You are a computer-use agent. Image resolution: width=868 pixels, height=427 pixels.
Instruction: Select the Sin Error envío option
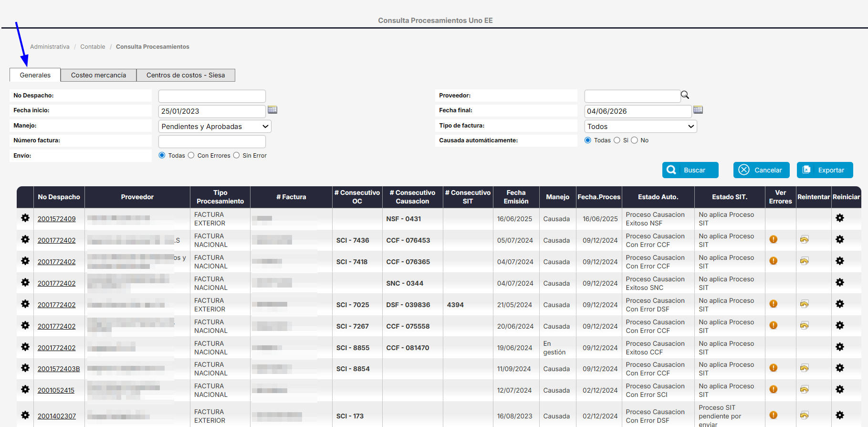point(236,155)
